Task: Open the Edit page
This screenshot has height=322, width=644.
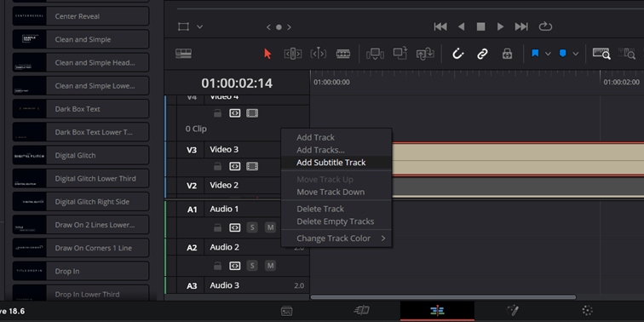Action: click(x=437, y=310)
